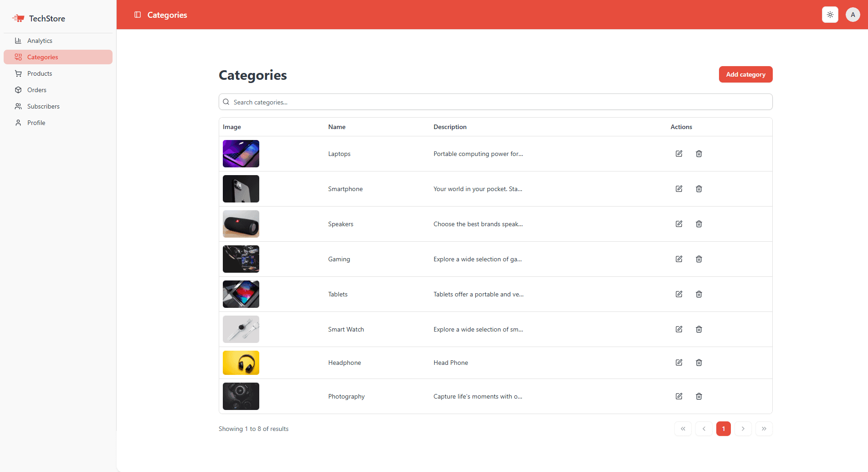Select page 1 in pagination
This screenshot has height=472, width=868.
[x=724, y=429]
